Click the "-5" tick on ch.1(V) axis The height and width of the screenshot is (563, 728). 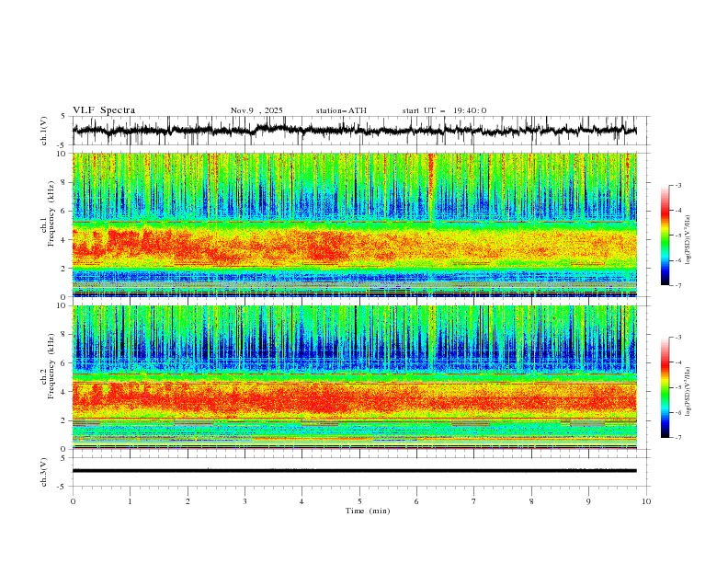[63, 145]
